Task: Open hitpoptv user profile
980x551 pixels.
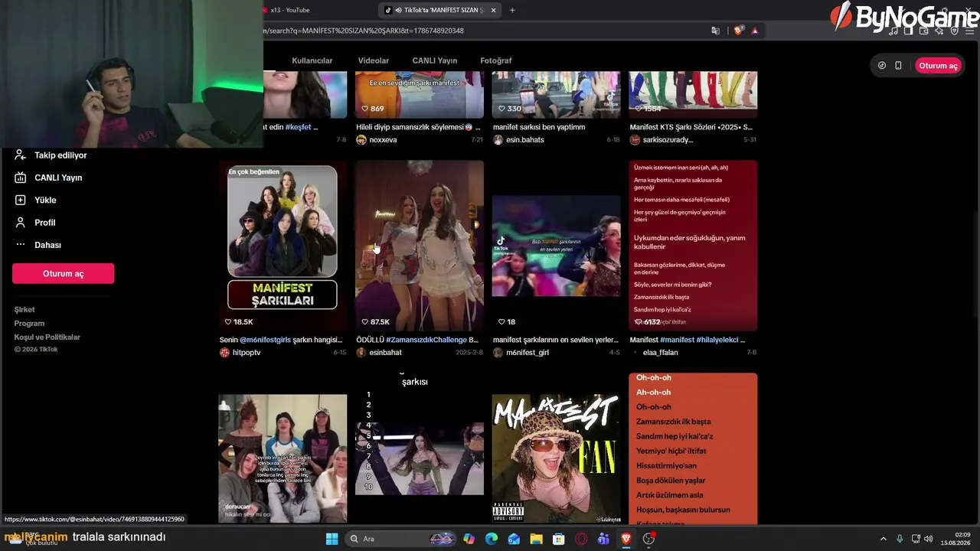Action: [x=247, y=353]
